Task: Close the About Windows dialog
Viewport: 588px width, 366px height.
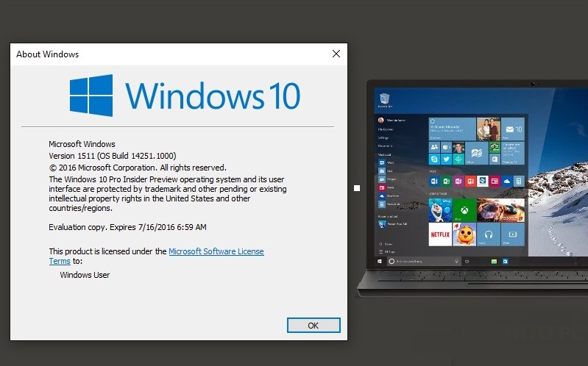Action: (336, 54)
